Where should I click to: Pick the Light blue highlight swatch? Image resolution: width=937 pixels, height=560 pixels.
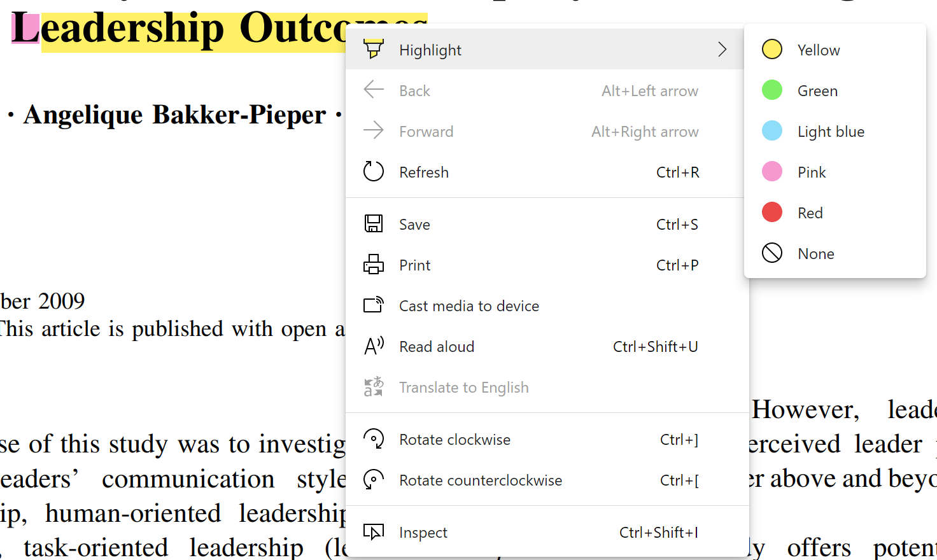pos(772,130)
